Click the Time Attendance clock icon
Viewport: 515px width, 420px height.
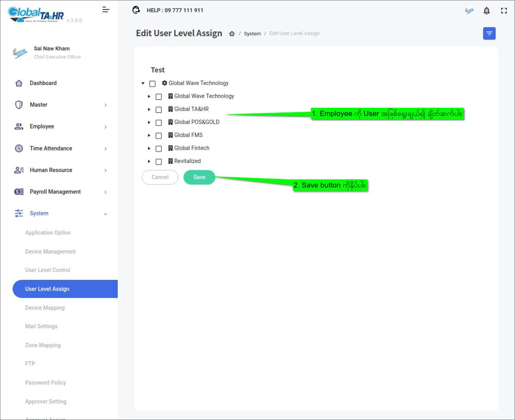19,148
